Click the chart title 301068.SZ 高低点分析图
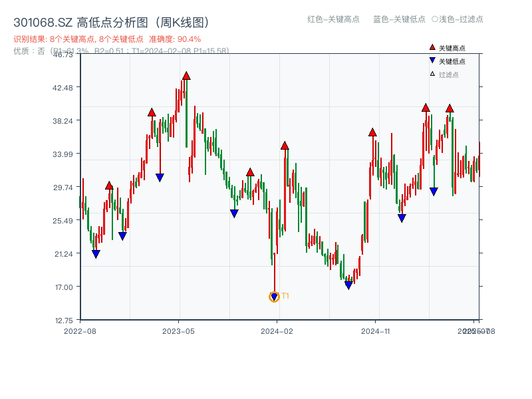The height and width of the screenshot is (399, 532). click(x=111, y=23)
